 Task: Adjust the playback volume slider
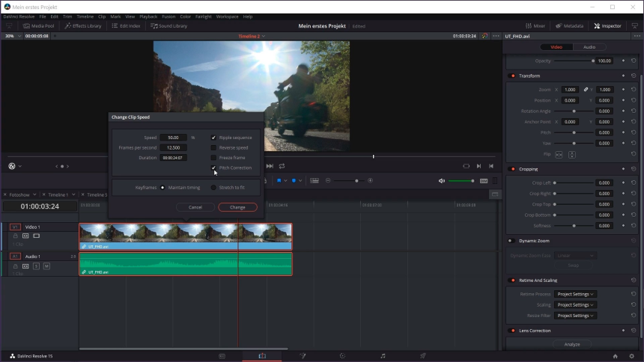point(461,181)
